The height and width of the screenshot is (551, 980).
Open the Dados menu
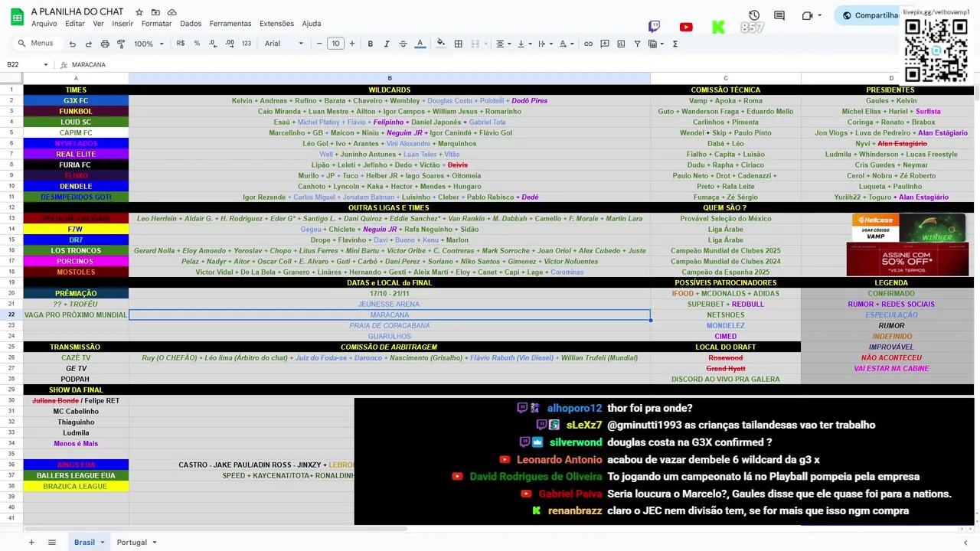tap(191, 24)
